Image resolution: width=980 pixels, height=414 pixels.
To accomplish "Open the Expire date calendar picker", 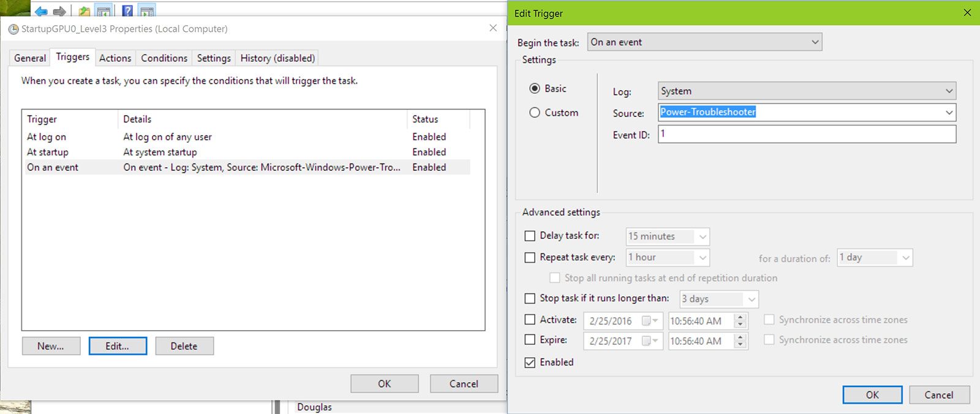I will coord(650,341).
